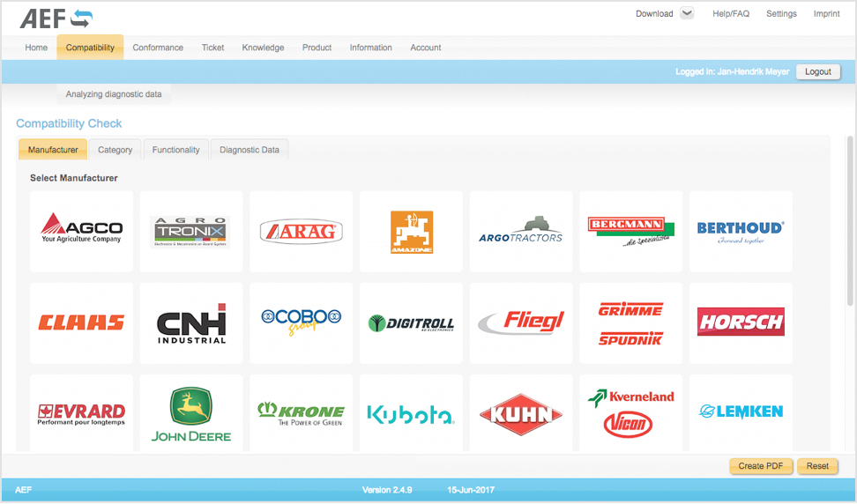Viewport: 857px width, 504px height.
Task: Pick the Fliegl manufacturer tile
Action: (521, 323)
